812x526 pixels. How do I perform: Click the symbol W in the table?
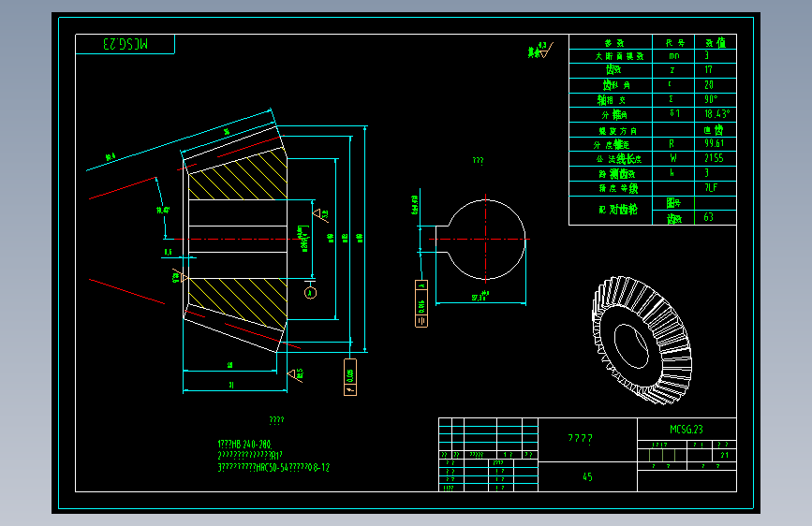click(x=672, y=158)
